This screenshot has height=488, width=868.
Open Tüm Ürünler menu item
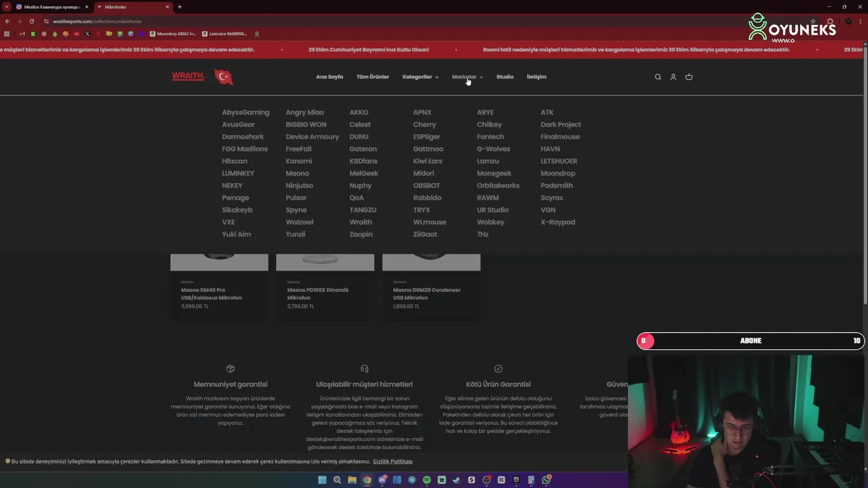click(x=373, y=77)
